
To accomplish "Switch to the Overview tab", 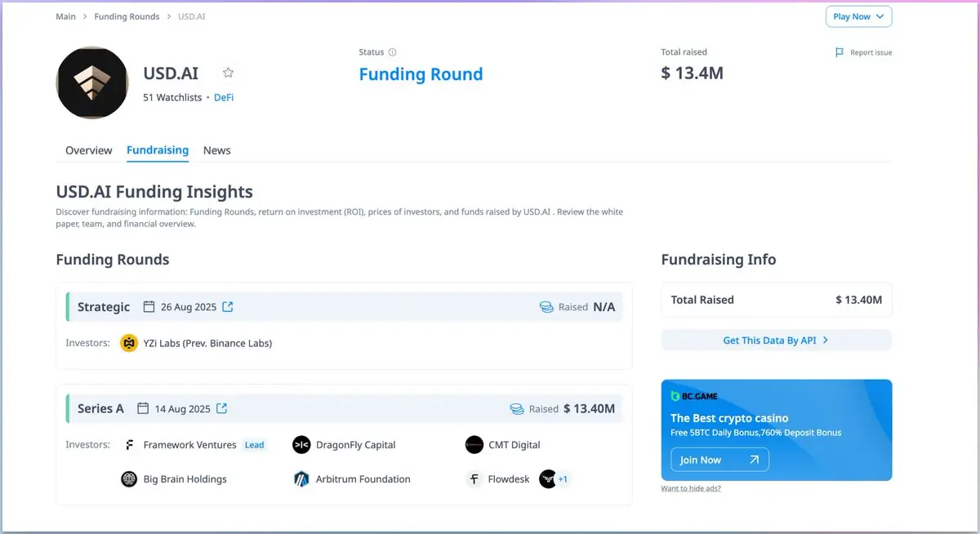I will pyautogui.click(x=88, y=150).
